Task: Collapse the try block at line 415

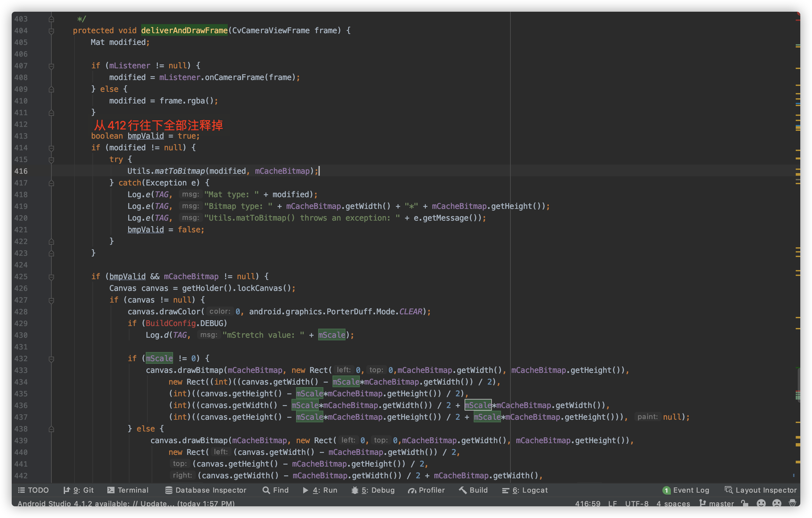Action: click(51, 160)
